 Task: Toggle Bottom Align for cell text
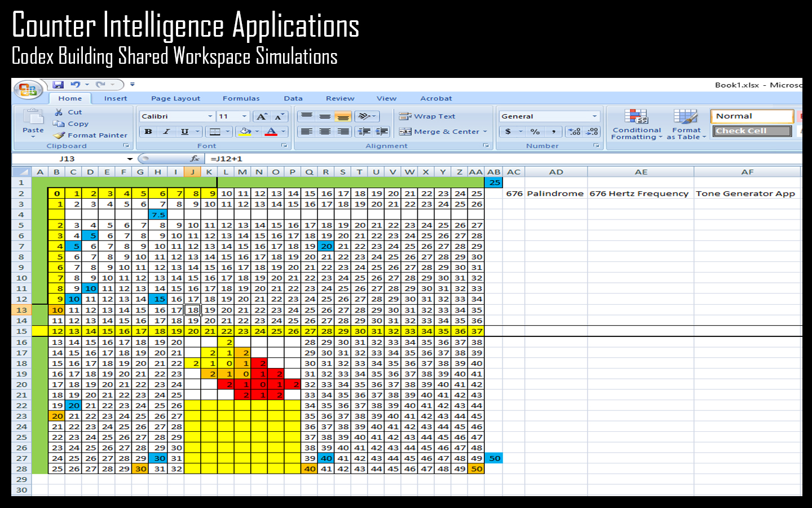point(343,117)
